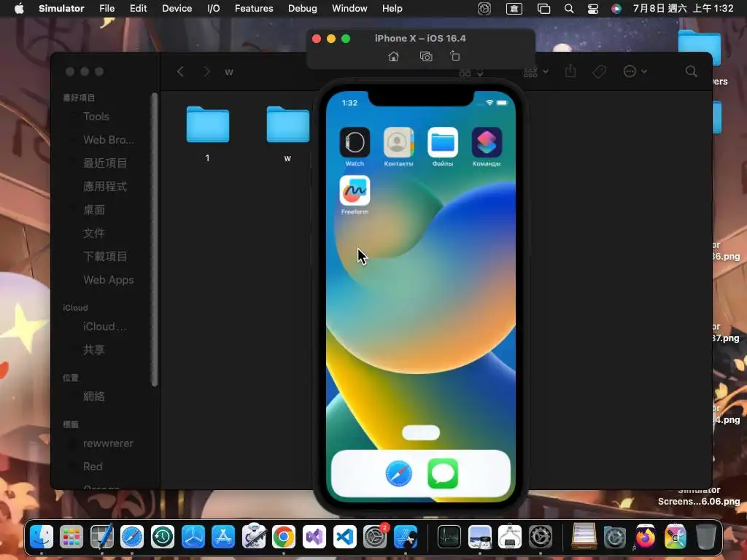Image resolution: width=747 pixels, height=560 pixels.
Task: Go back in the Finder window
Action: [x=180, y=71]
